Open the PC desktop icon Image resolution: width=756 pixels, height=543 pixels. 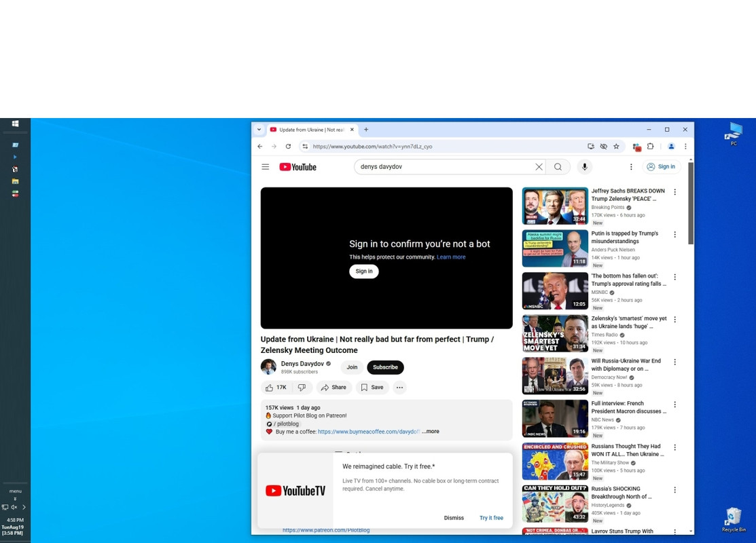[734, 134]
